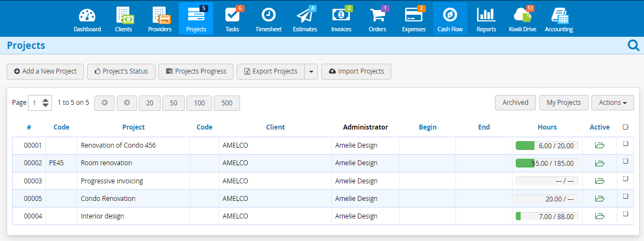
Task: Check the box for Room renovation row
Action: click(x=625, y=161)
